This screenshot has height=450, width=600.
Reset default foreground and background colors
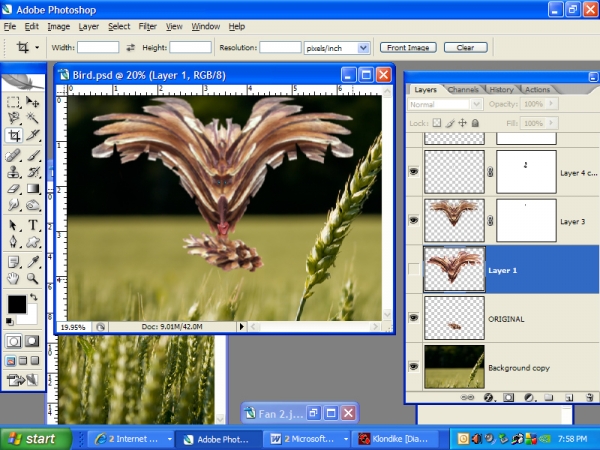click(9, 321)
